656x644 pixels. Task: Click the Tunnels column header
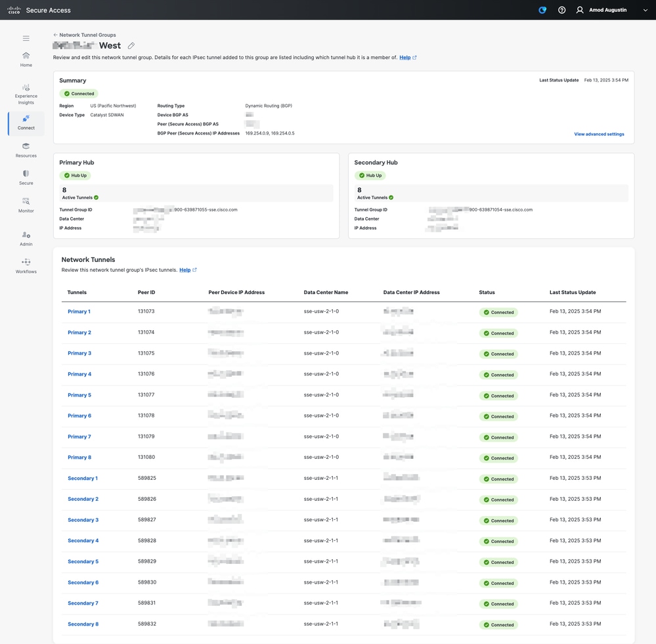[77, 292]
